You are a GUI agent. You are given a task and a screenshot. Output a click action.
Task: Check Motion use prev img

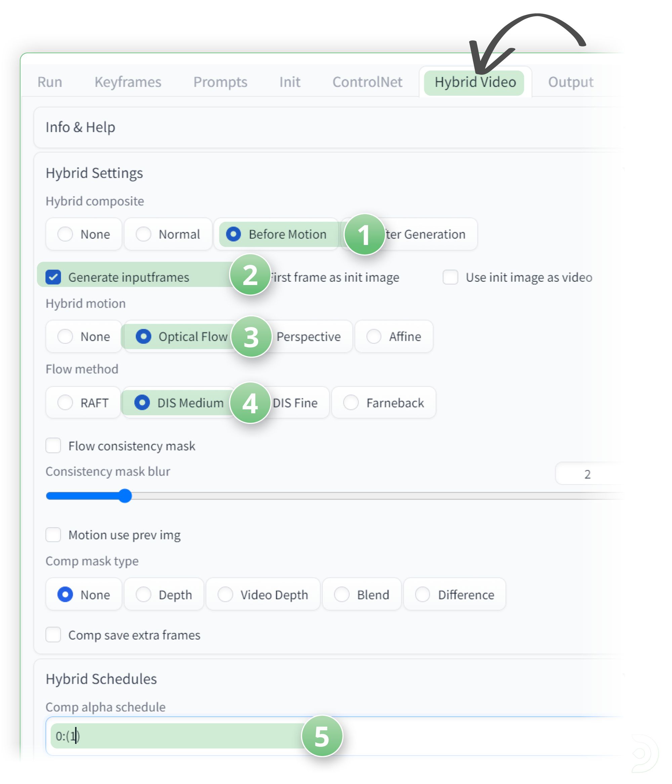(x=53, y=535)
